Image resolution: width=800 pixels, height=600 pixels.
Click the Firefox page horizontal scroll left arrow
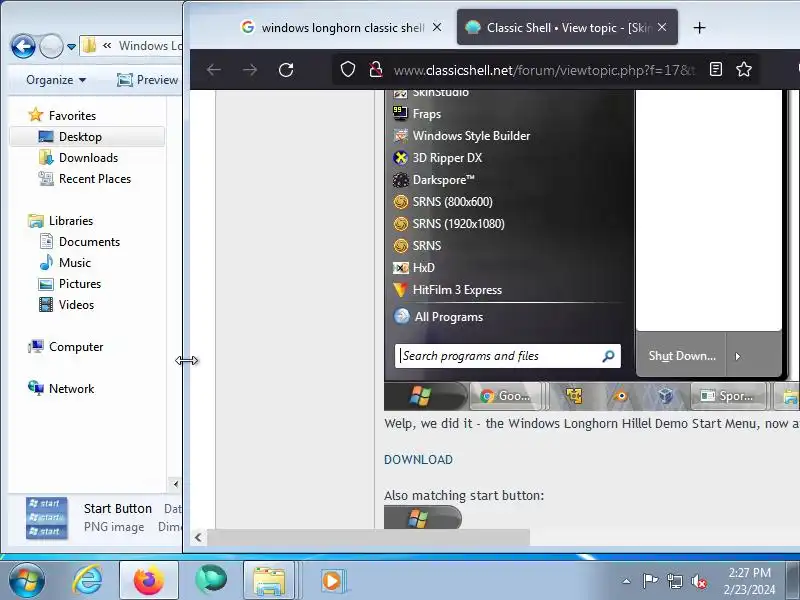(198, 537)
